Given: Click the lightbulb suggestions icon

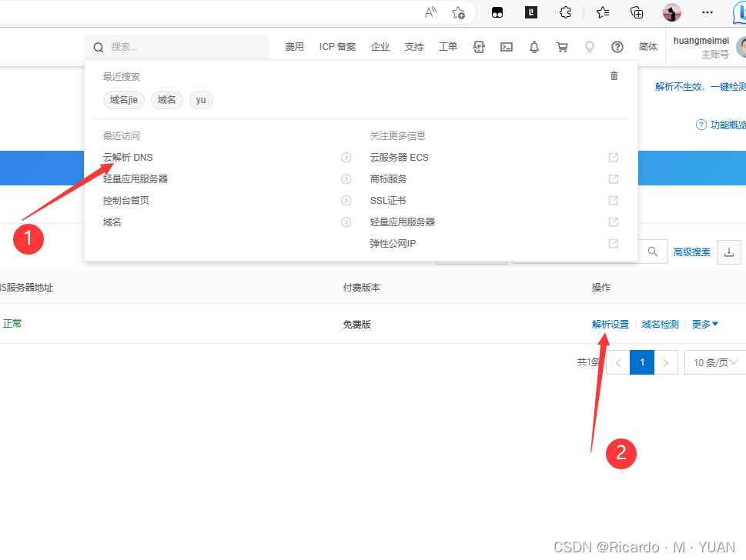Looking at the screenshot, I should 589,47.
